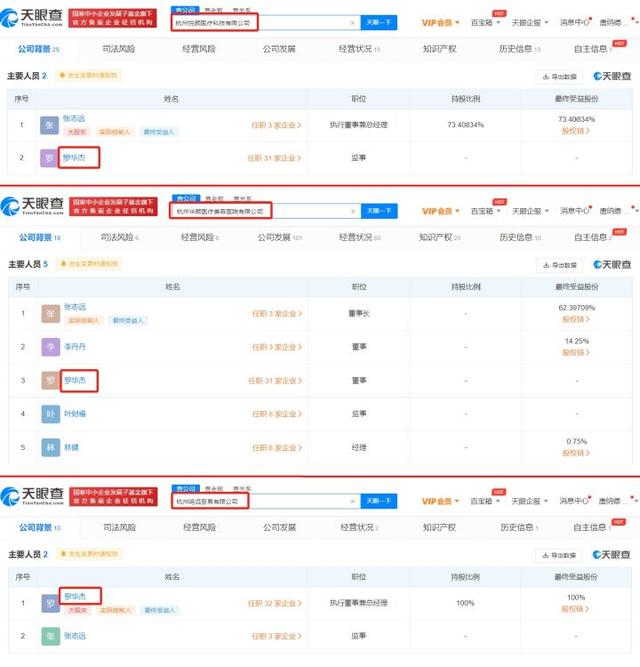Click the Tianyancha logo in the bottom screenshot
The width and height of the screenshot is (640, 667).
point(32,496)
